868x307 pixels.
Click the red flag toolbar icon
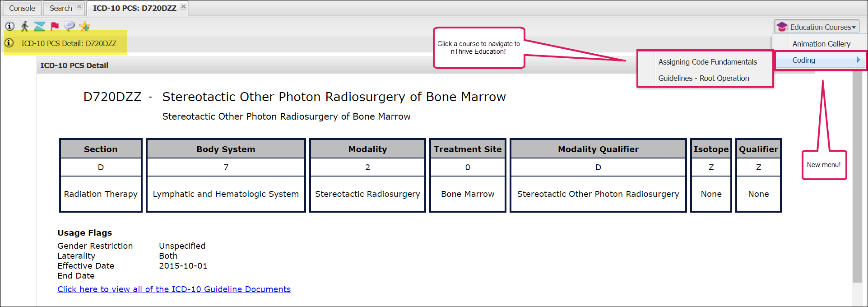pyautogui.click(x=55, y=26)
